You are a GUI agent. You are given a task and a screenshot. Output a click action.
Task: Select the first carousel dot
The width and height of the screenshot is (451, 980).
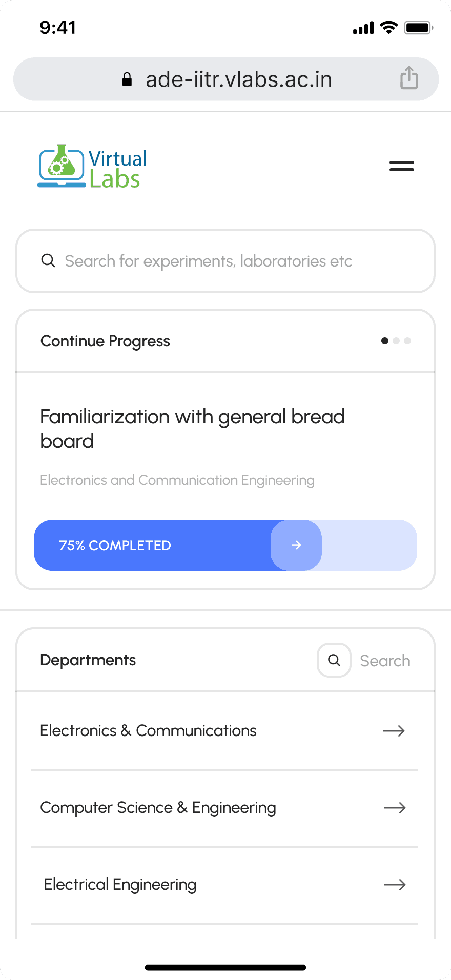tap(385, 341)
